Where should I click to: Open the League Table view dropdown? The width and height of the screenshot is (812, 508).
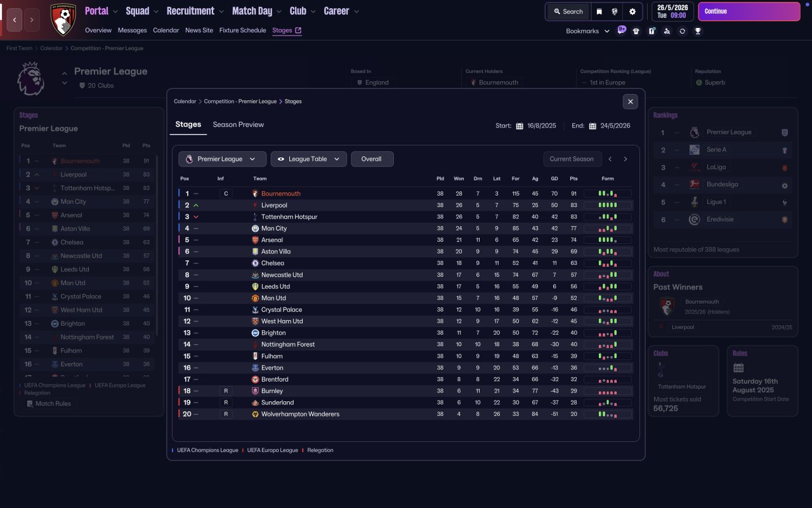pos(309,159)
